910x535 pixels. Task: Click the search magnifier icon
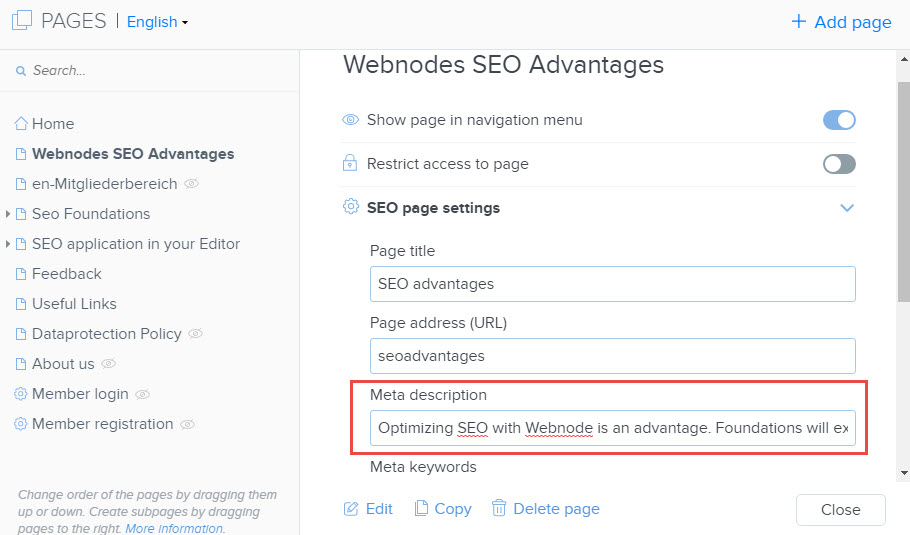point(21,71)
